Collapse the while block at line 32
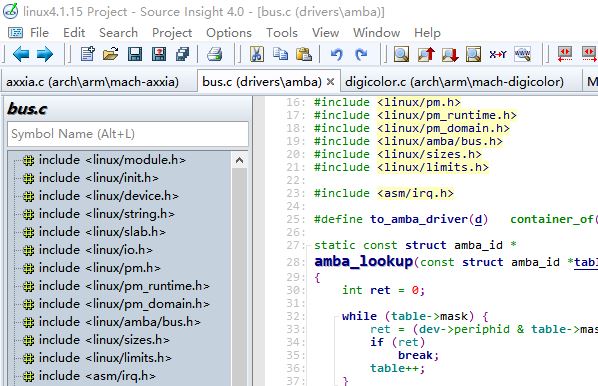Screen dimensions: 598x386 click(336, 316)
